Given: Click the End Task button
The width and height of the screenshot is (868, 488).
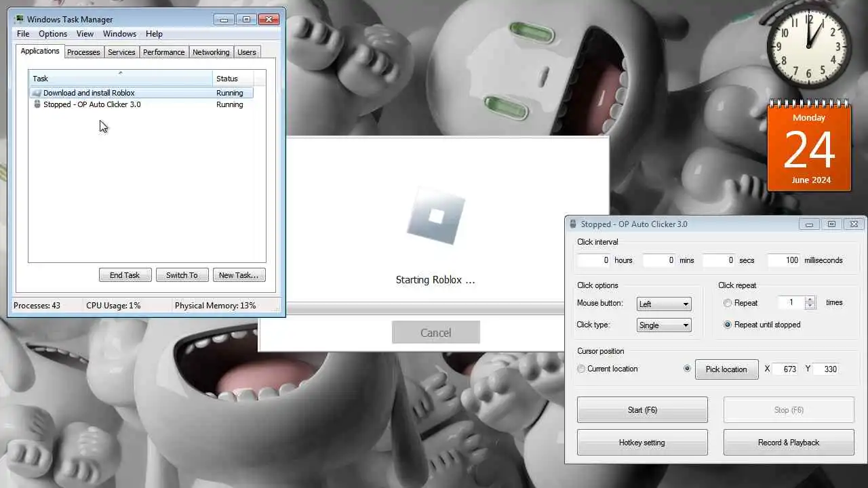Looking at the screenshot, I should pyautogui.click(x=125, y=275).
